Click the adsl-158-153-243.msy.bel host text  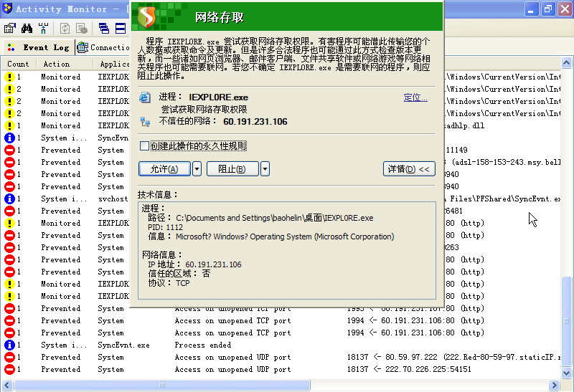(x=507, y=162)
